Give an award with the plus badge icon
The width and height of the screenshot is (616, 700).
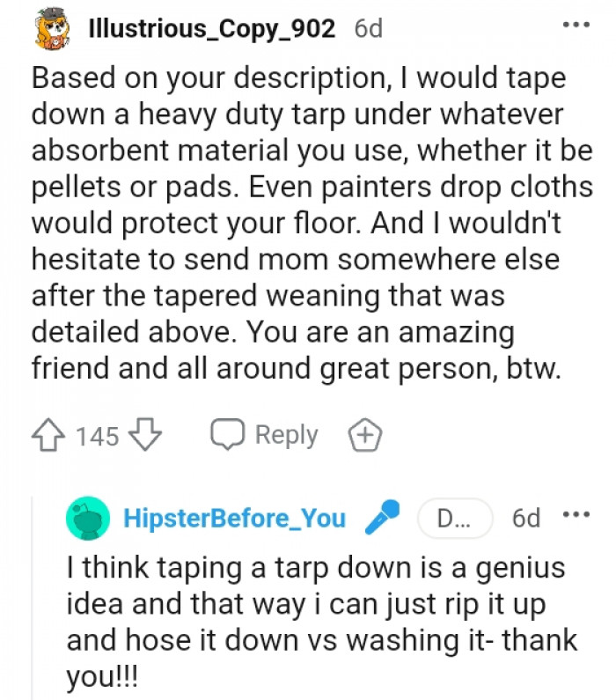(363, 435)
